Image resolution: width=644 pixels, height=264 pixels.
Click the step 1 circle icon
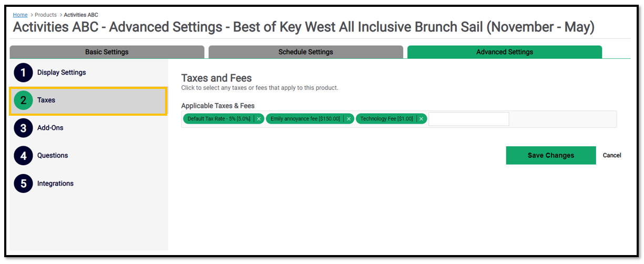click(x=23, y=73)
